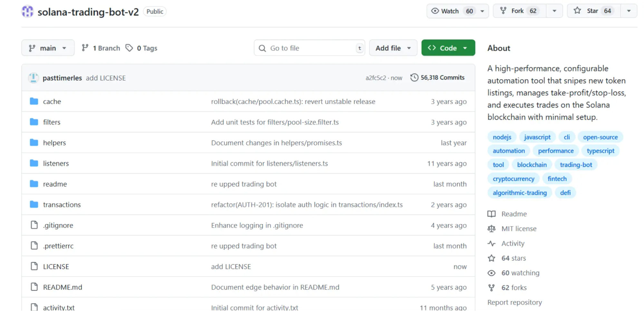Image resolution: width=644 pixels, height=311 pixels.
Task: Open the Star lists dropdown arrow
Action: click(x=629, y=11)
